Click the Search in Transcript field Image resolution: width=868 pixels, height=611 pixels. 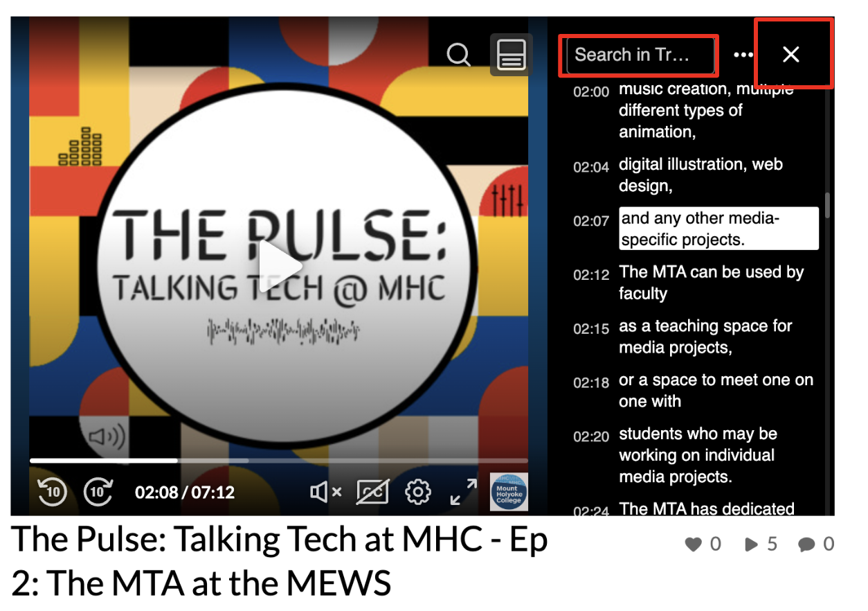(x=640, y=55)
